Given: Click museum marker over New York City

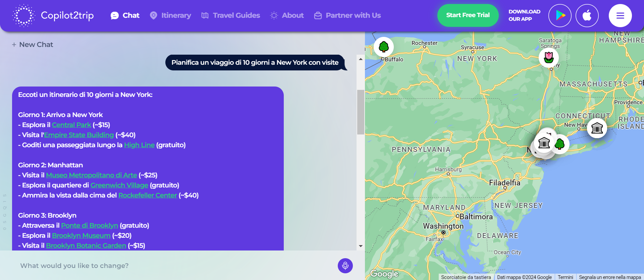Looking at the screenshot, I should point(544,143).
